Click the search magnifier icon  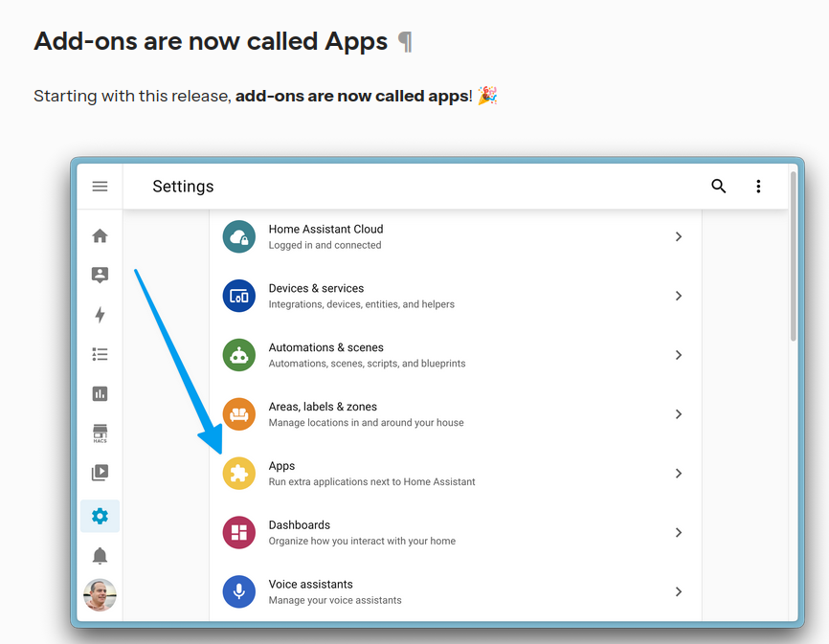coord(719,186)
